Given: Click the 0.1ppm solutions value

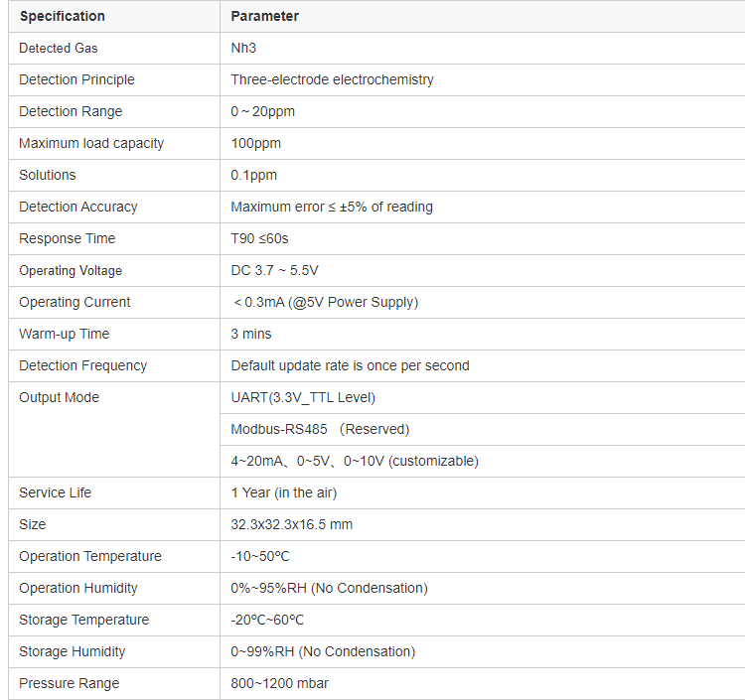Looking at the screenshot, I should coord(253,175).
